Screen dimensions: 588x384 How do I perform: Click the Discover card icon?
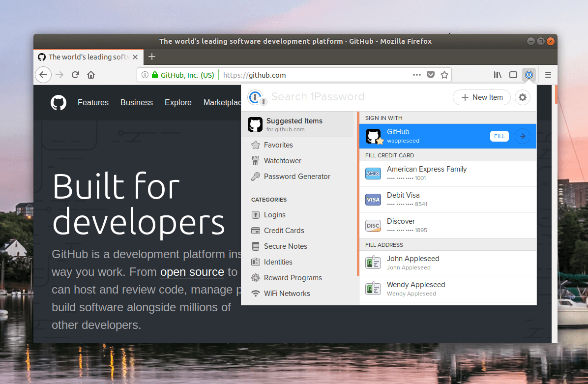click(x=373, y=226)
